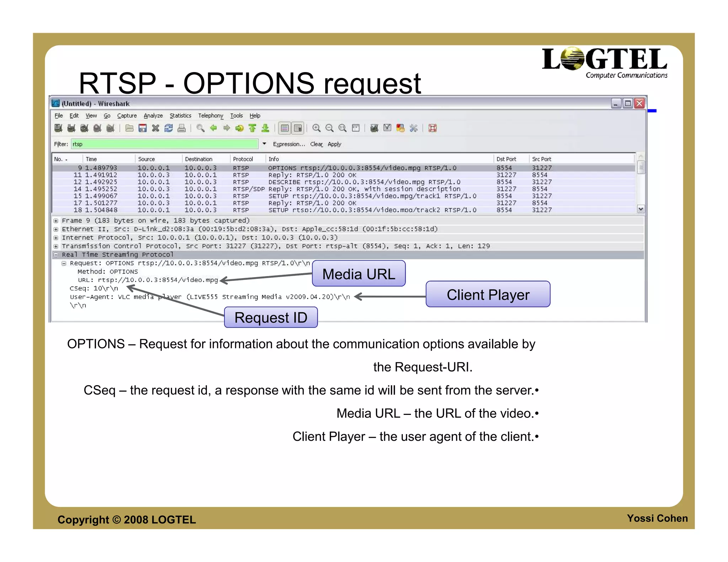Expand the Frame 9 tree node

56,221
